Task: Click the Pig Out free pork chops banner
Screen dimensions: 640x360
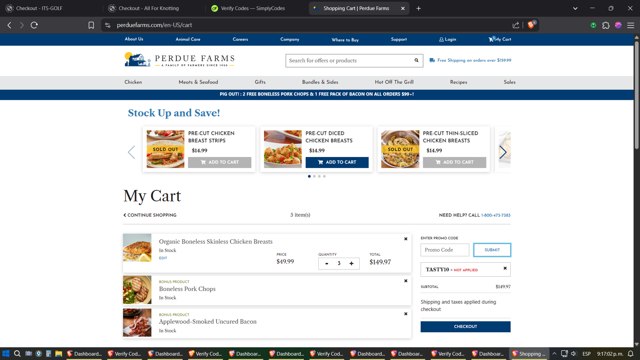Action: tap(317, 94)
